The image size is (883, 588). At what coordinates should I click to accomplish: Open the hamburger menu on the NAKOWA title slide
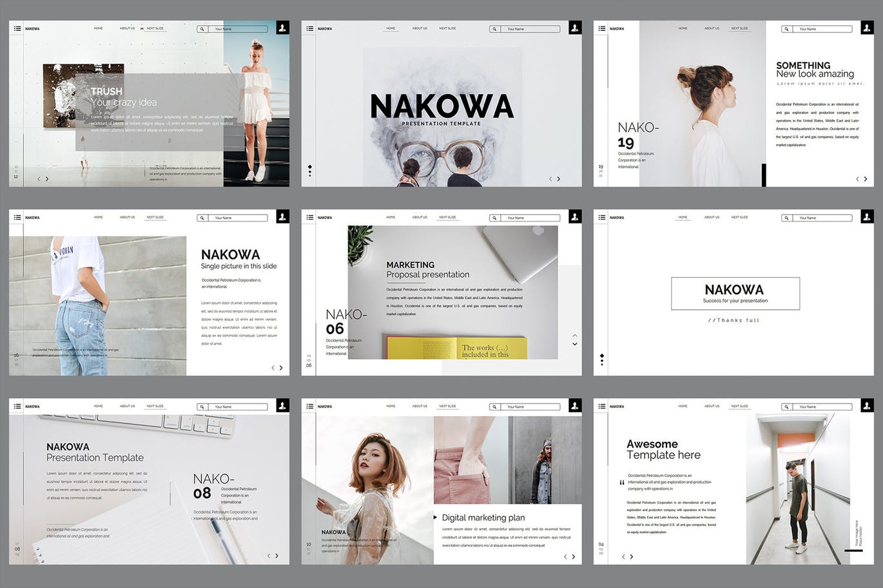(x=310, y=28)
